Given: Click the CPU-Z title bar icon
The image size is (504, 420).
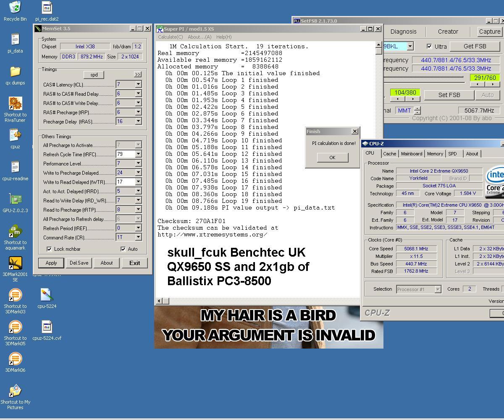Looking at the screenshot, I should click(365, 144).
